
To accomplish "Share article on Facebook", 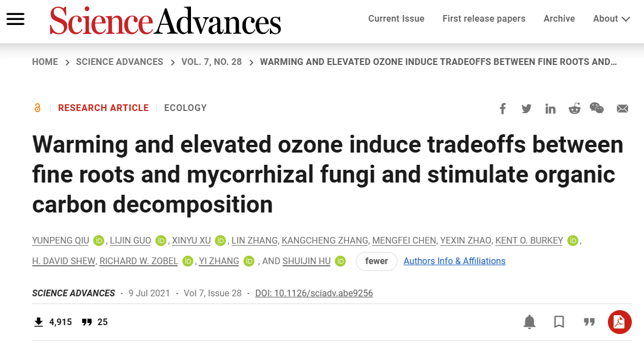I will 502,109.
